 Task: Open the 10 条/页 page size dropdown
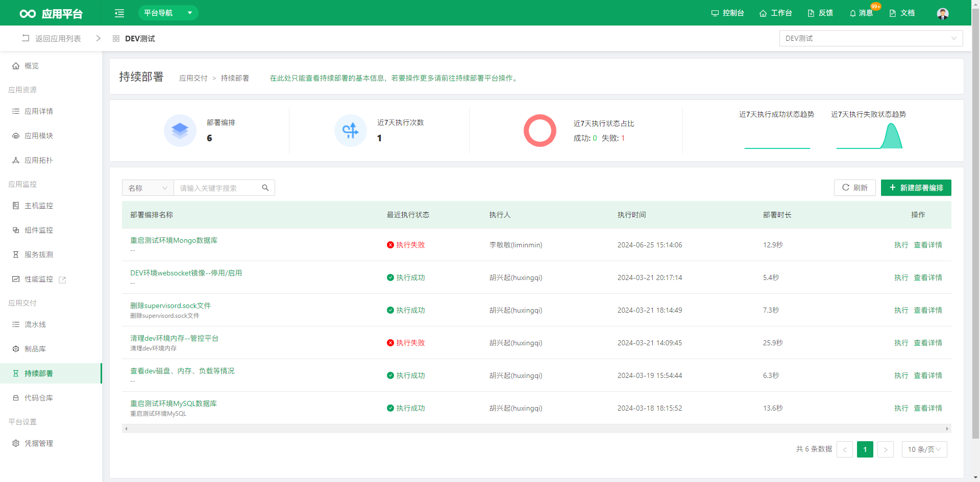point(924,449)
